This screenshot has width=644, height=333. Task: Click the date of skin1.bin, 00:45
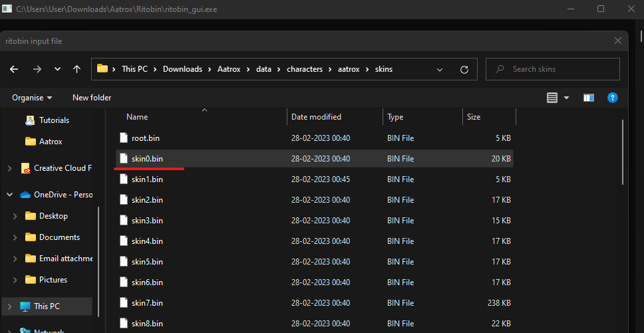(321, 179)
